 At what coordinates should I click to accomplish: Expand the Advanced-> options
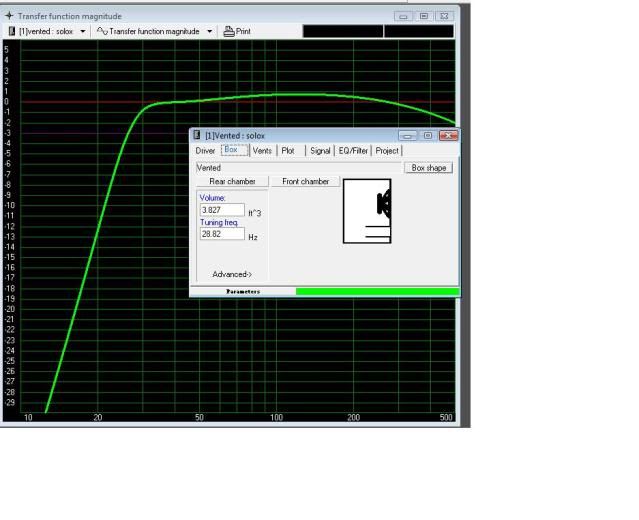coord(232,274)
